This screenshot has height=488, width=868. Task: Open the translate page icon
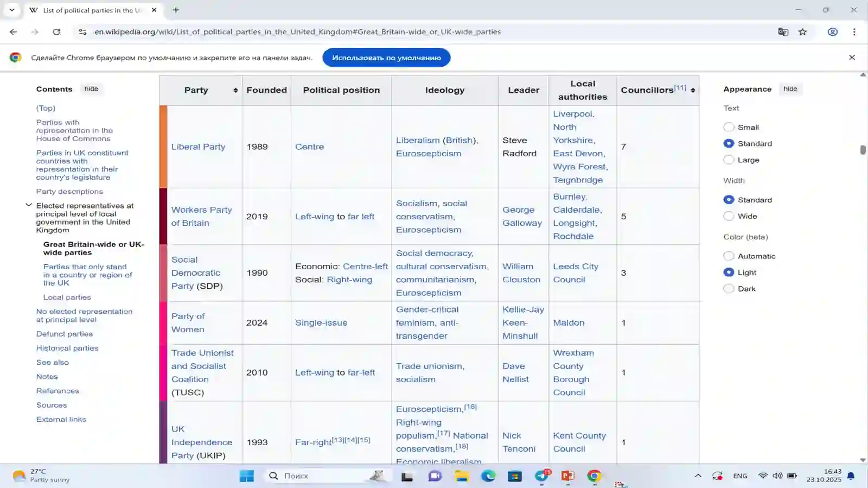pos(783,32)
